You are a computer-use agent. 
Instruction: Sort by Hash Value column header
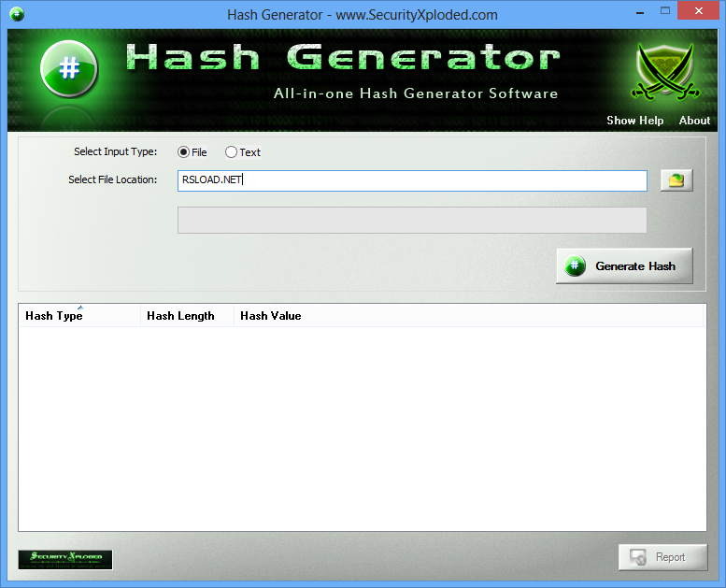[468, 316]
